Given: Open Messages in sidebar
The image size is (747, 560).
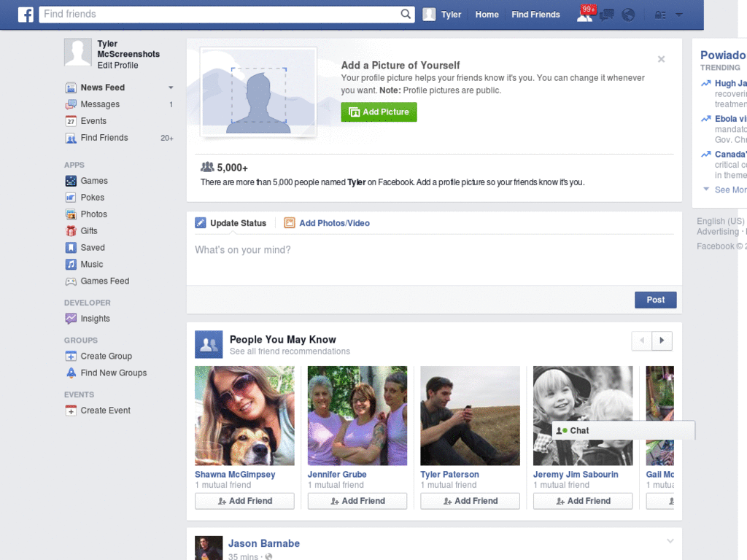Looking at the screenshot, I should [100, 104].
